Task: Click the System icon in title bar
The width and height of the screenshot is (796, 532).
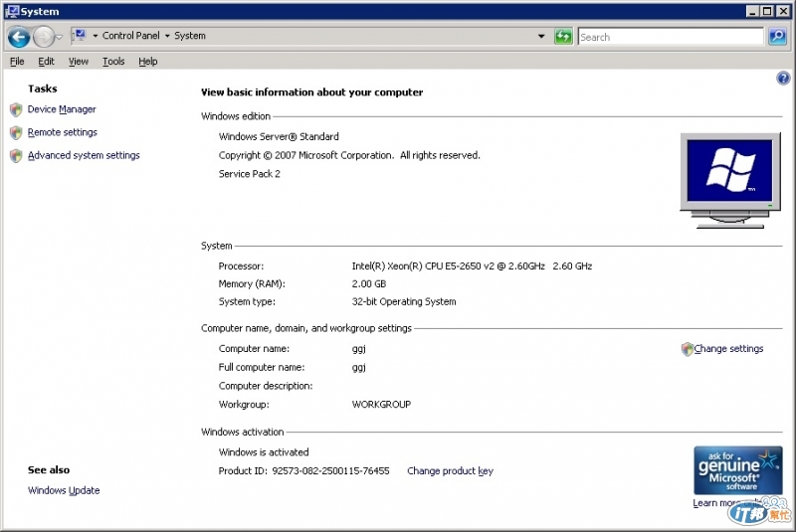Action: pyautogui.click(x=11, y=11)
